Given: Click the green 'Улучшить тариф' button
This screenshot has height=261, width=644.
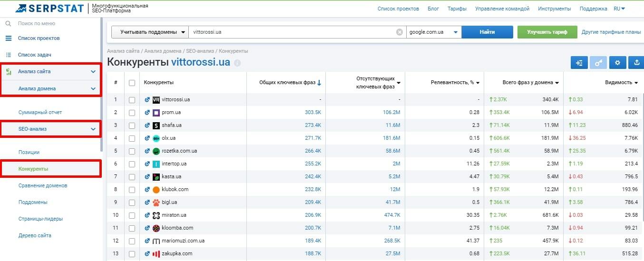Looking at the screenshot, I should click(547, 32).
